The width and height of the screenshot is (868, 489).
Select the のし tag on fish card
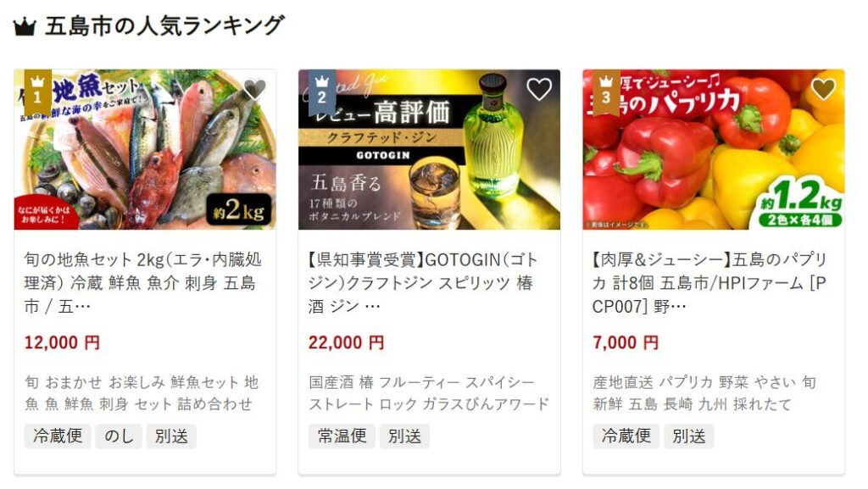(x=119, y=436)
